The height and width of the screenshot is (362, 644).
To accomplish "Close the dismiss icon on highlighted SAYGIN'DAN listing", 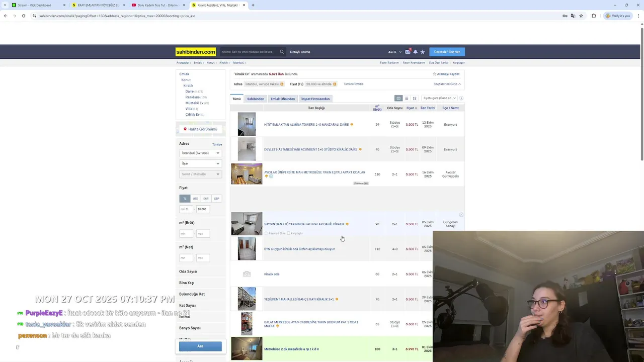I will [461, 215].
